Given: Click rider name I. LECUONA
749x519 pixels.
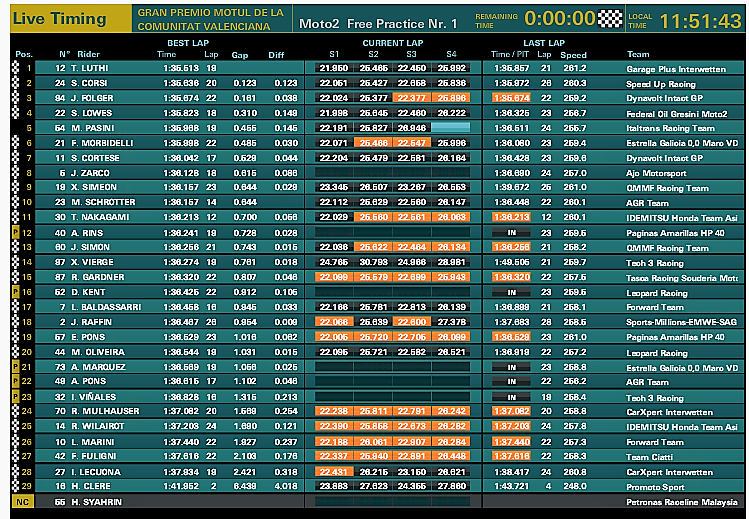Looking at the screenshot, I should click(96, 472).
